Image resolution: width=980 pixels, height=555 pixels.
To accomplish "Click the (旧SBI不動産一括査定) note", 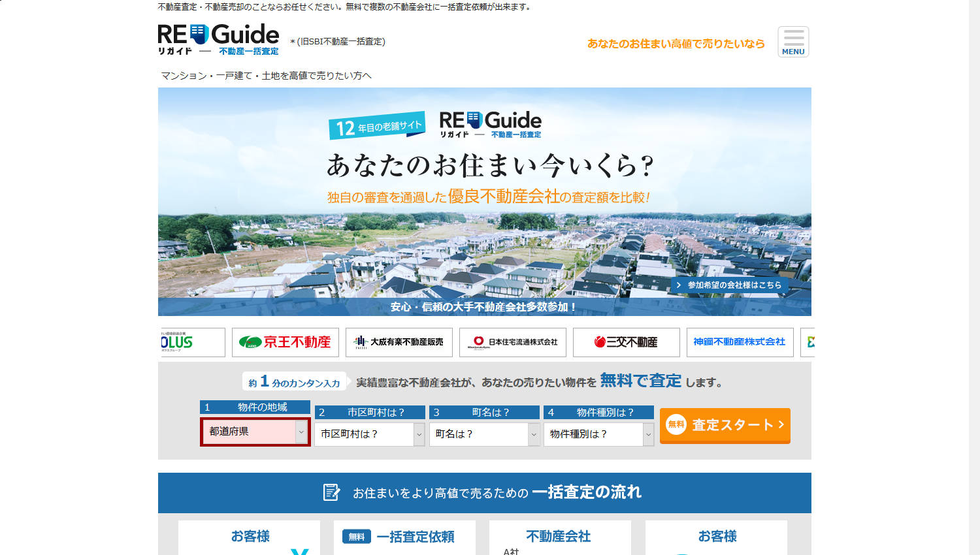I will point(338,42).
